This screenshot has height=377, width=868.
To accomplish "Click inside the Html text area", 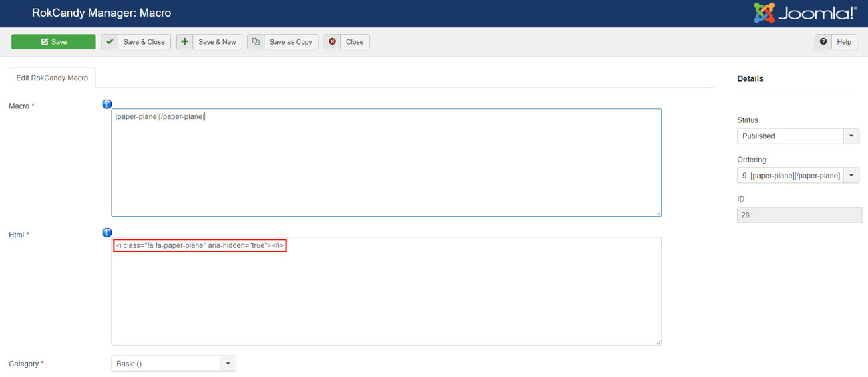I will [x=386, y=291].
